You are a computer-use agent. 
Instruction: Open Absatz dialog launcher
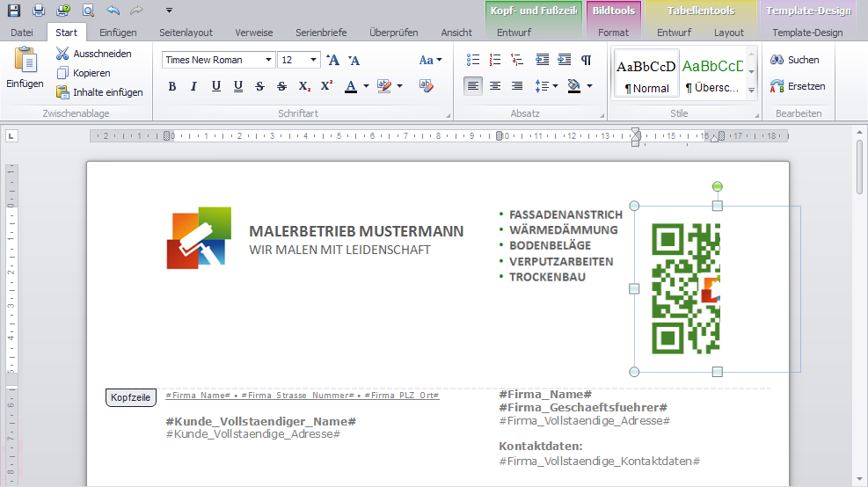(602, 116)
